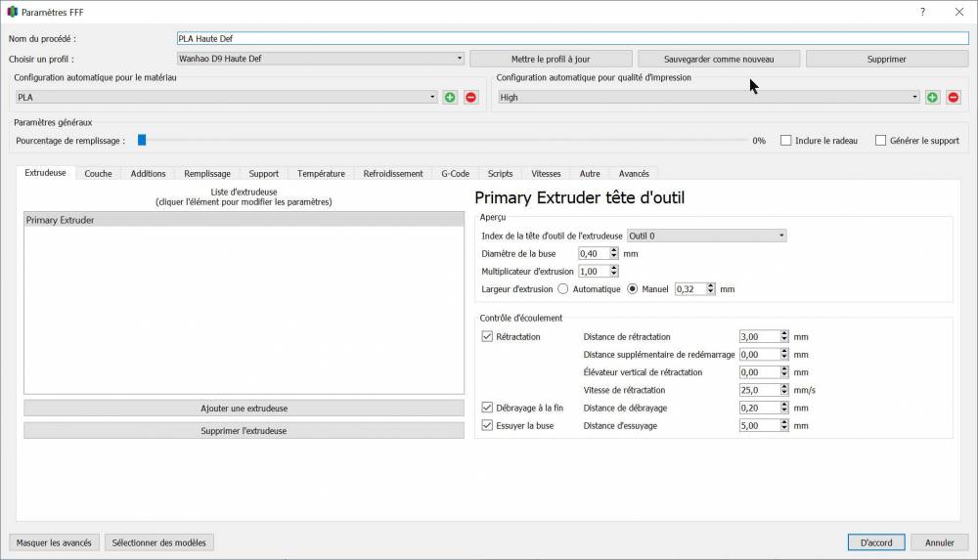Uncheck the Rétractation checkbox

(487, 337)
